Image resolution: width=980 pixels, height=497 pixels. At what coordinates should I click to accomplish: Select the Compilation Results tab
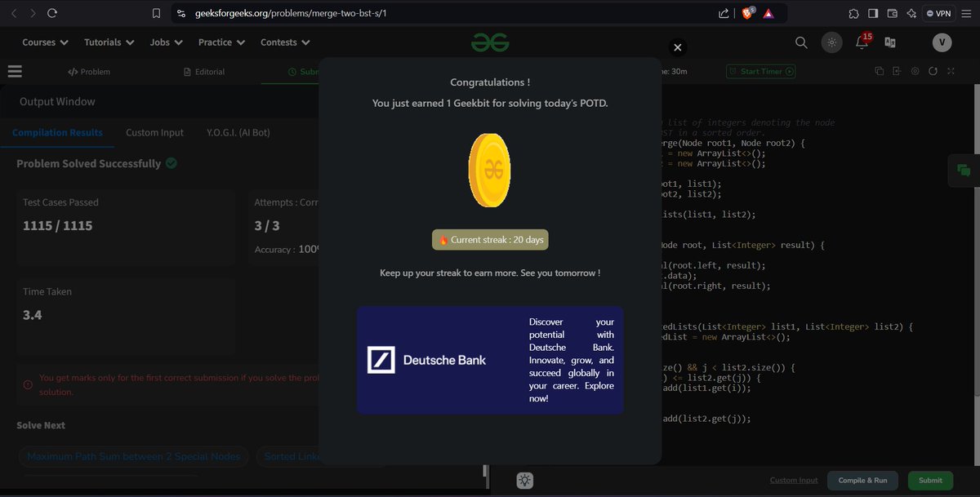(x=57, y=132)
